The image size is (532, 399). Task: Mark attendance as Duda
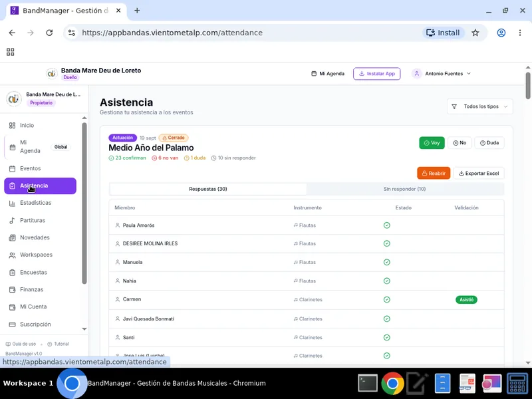tap(489, 143)
